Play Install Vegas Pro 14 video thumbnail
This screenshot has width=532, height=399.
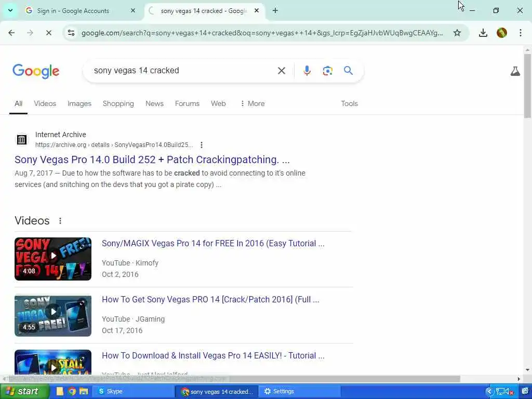coord(53,362)
